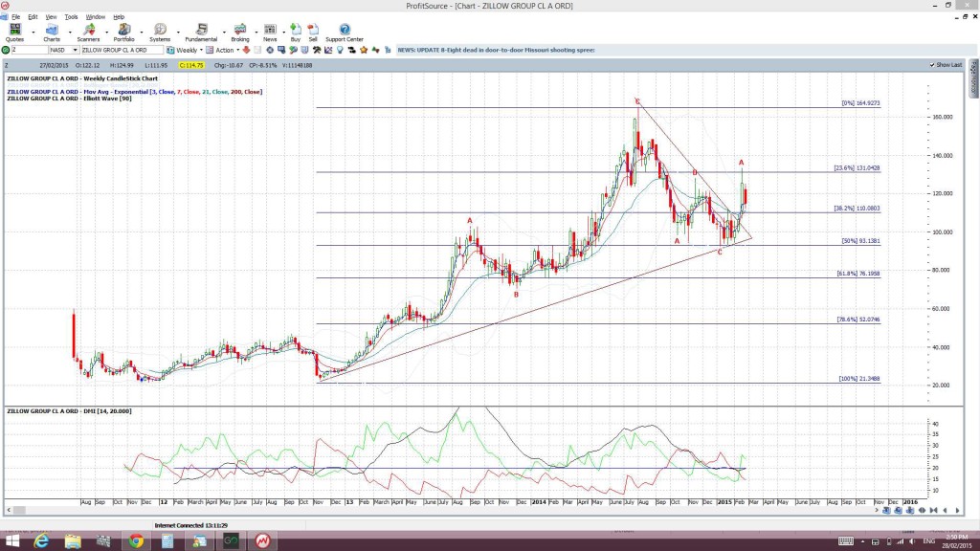This screenshot has height=551, width=980.
Task: Toggle the Show Last checkbox
Action: [932, 65]
